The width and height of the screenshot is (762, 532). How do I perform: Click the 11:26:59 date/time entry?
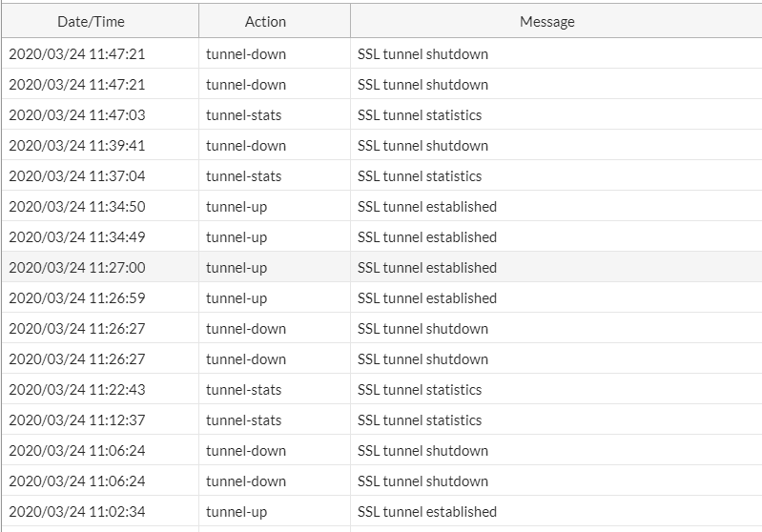tap(77, 298)
